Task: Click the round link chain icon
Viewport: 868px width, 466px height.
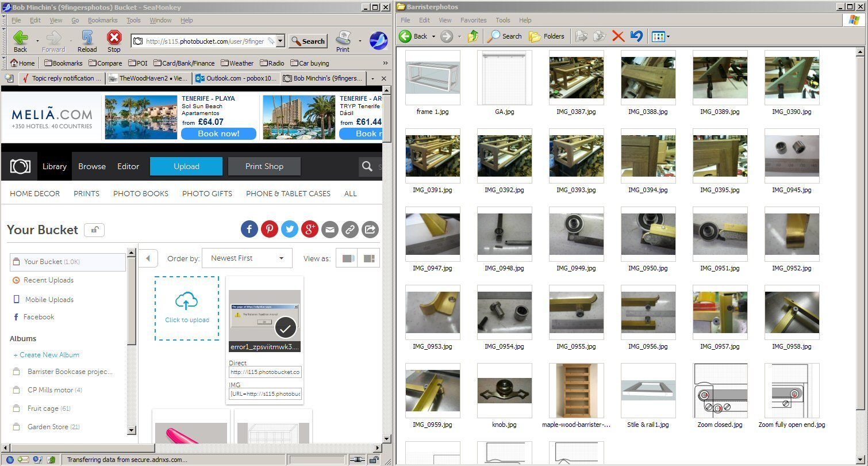Action: click(350, 229)
